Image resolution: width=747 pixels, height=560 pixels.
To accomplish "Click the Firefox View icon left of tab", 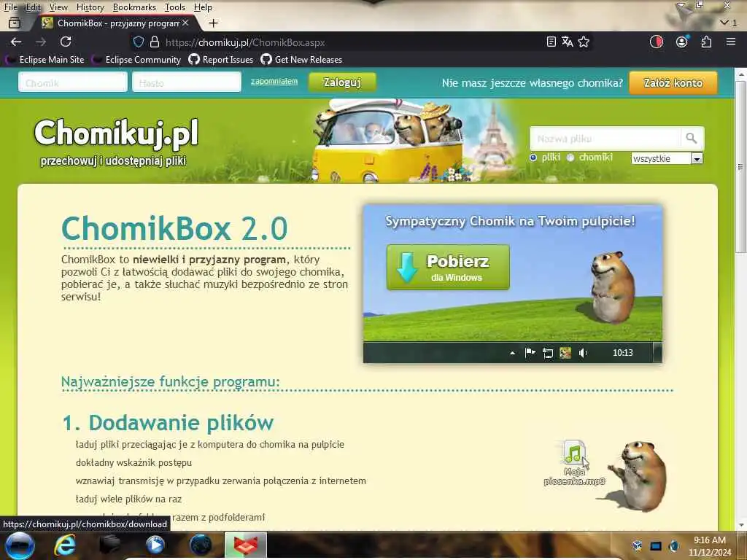I will click(15, 23).
